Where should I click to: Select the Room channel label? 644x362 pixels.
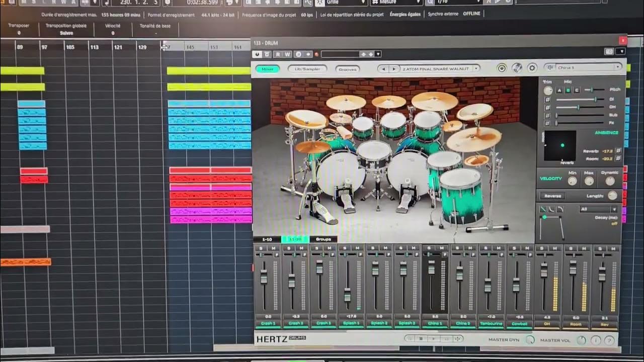click(x=576, y=324)
